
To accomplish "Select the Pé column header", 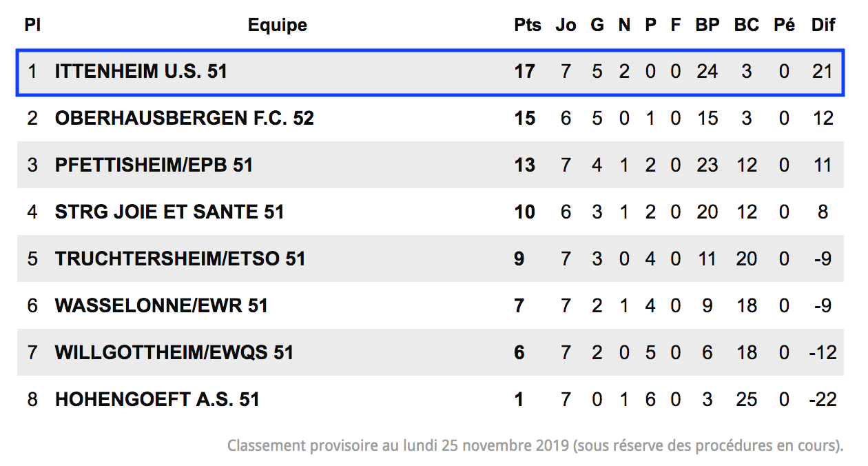I will [784, 26].
